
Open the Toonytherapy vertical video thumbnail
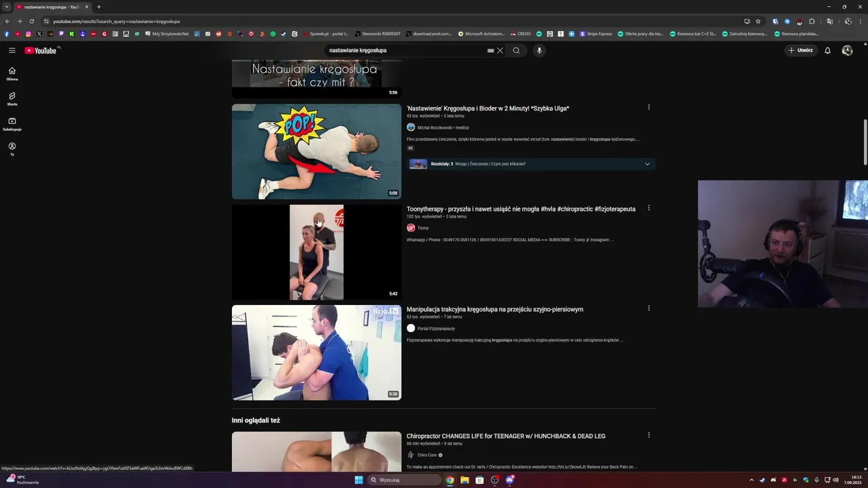pos(317,252)
